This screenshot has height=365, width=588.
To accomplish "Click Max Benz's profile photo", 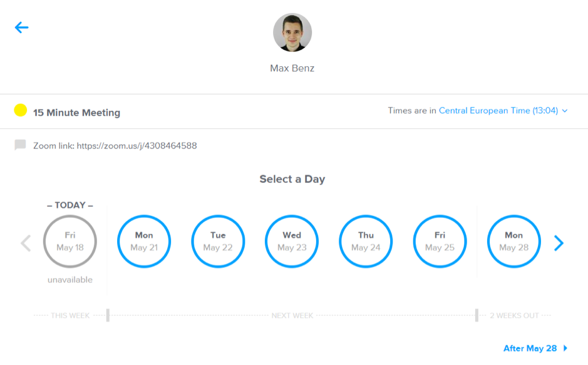I will [x=292, y=33].
